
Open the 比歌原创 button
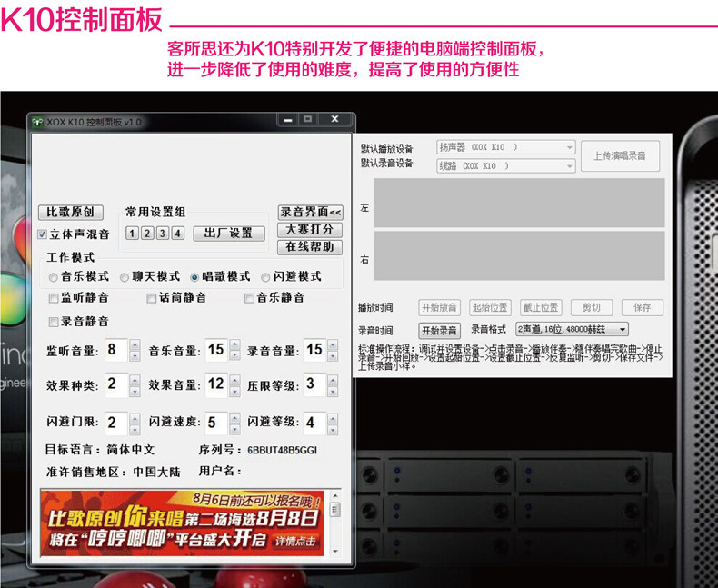point(71,212)
